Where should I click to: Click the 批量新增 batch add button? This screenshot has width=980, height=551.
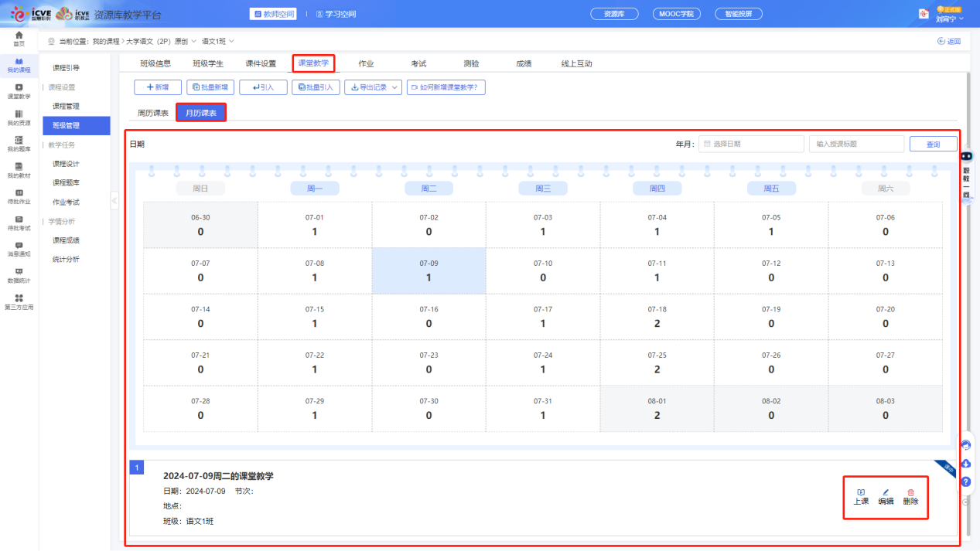point(210,87)
